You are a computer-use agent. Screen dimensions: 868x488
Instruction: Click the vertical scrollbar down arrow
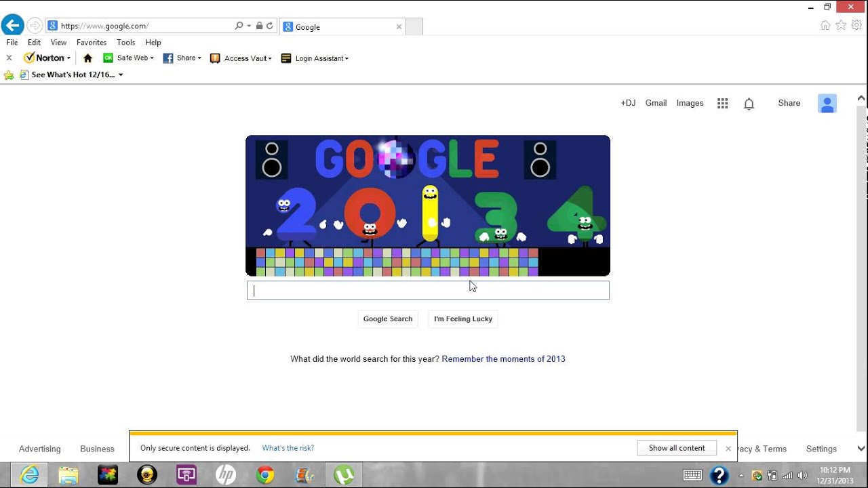[x=861, y=449]
